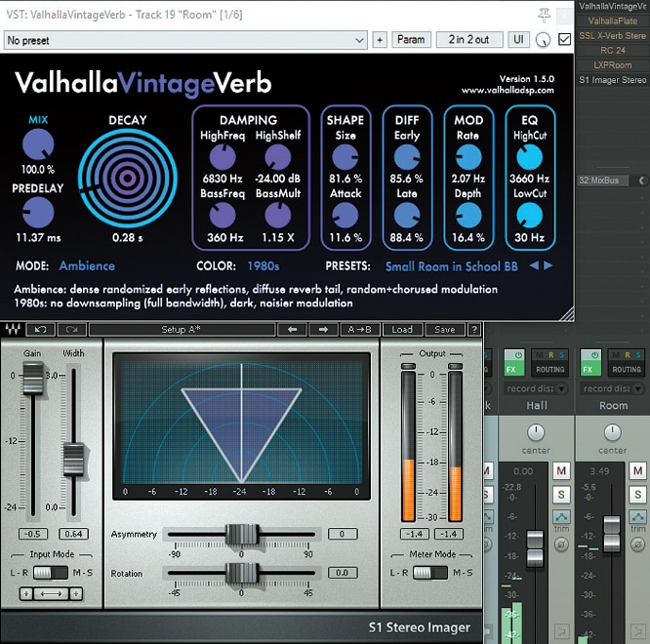Screen dimensions: 650x644
Task: Click Room track phase invert icon
Action: (638, 544)
